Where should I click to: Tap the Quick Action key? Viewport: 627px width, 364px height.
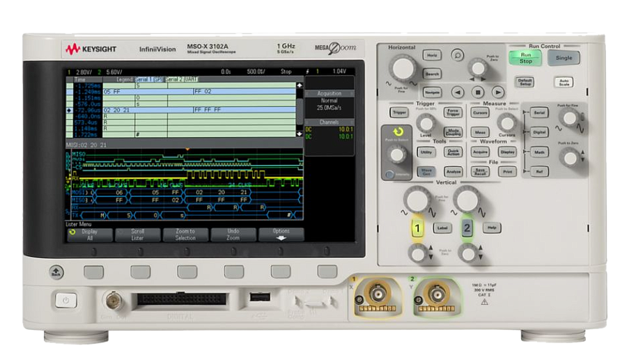coord(453,152)
